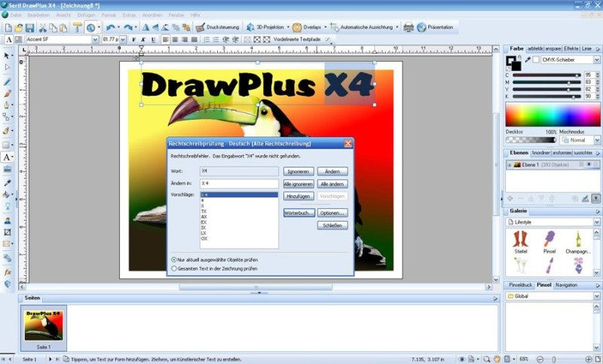Screen dimensions: 603x364
Task: Switch to the Navigation tab
Action: coord(566,285)
